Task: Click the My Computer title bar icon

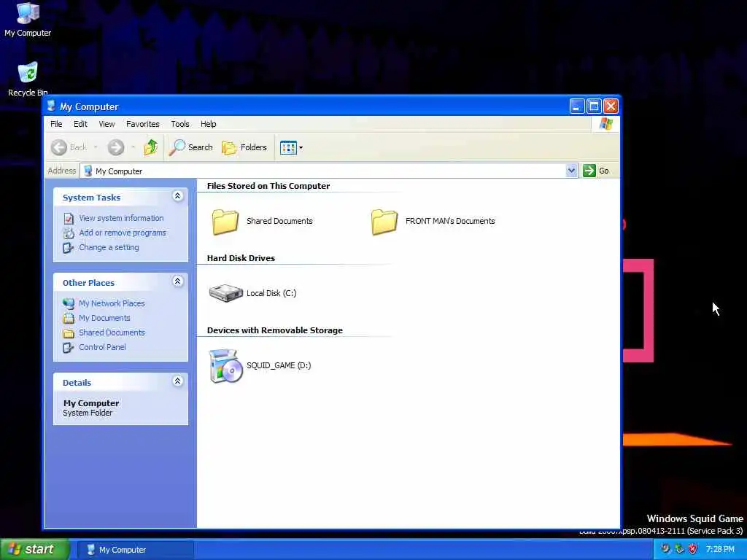Action: tap(51, 106)
